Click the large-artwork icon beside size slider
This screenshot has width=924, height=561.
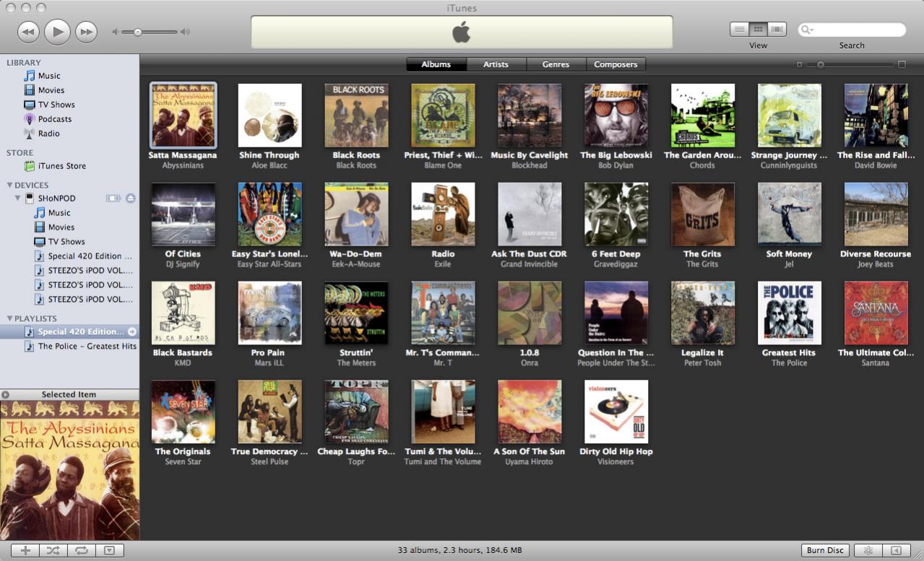click(902, 64)
